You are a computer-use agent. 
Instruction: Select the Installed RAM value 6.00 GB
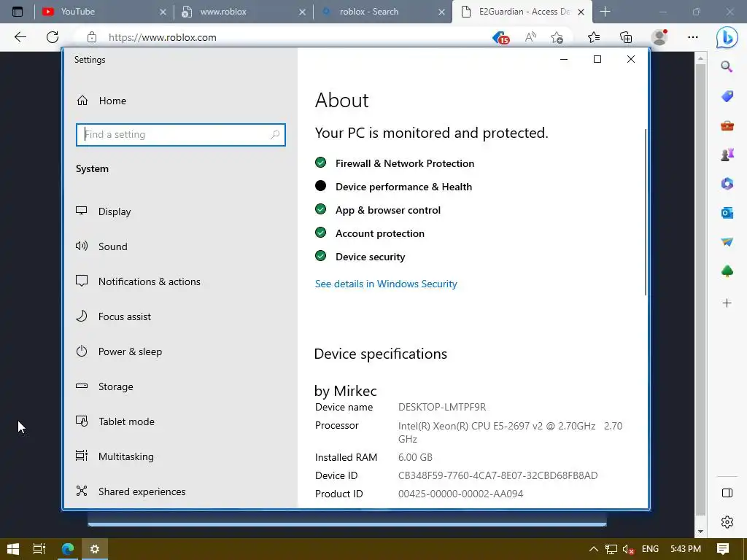[x=415, y=458]
